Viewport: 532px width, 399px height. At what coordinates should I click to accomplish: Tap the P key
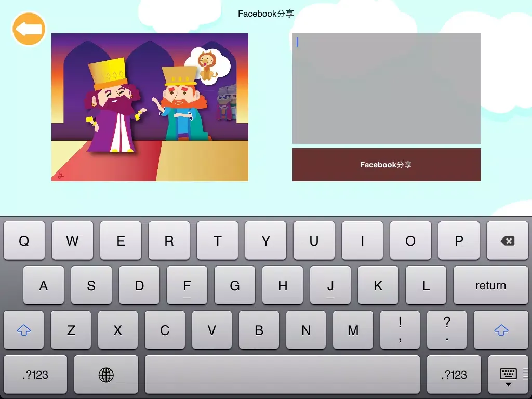coord(459,241)
